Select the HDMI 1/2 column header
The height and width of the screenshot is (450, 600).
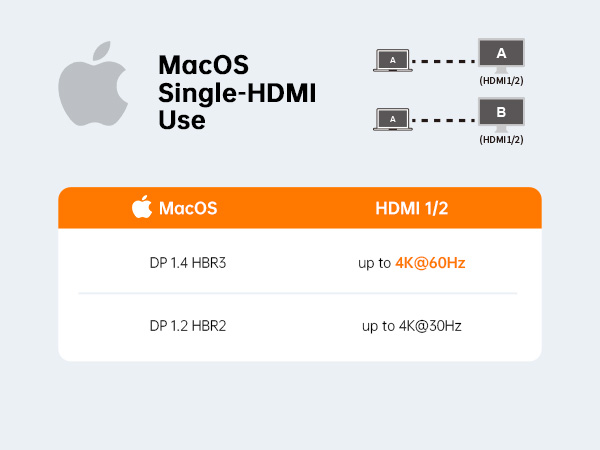click(414, 209)
